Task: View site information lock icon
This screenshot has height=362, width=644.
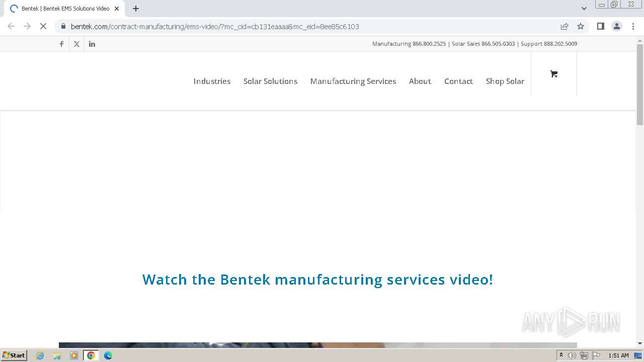Action: pyautogui.click(x=63, y=26)
